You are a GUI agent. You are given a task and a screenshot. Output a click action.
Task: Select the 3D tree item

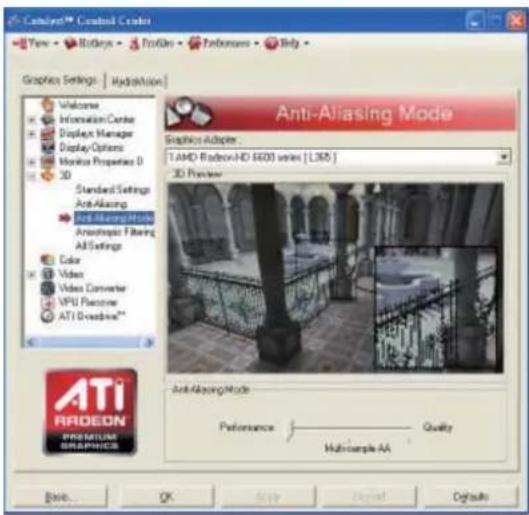(65, 175)
